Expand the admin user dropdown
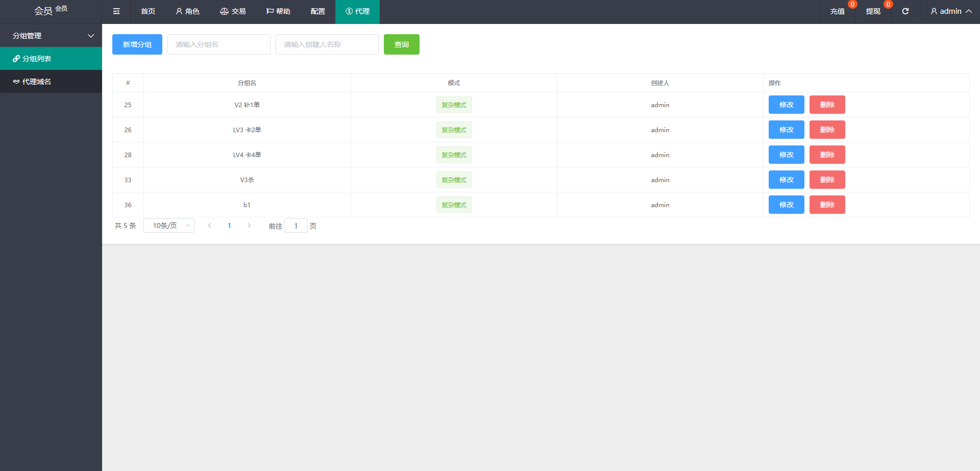This screenshot has width=980, height=471. point(951,11)
